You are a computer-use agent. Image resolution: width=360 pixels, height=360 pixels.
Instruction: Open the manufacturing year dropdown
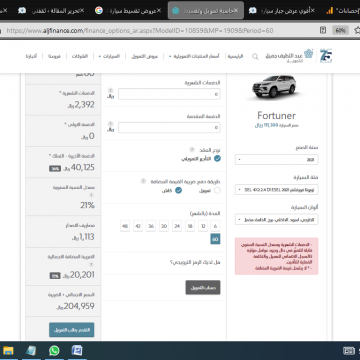point(276,159)
